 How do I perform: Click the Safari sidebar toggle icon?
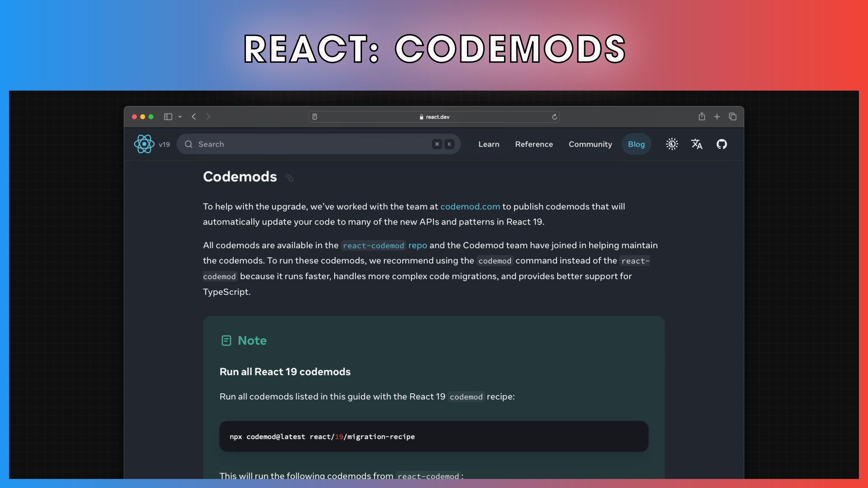click(168, 117)
